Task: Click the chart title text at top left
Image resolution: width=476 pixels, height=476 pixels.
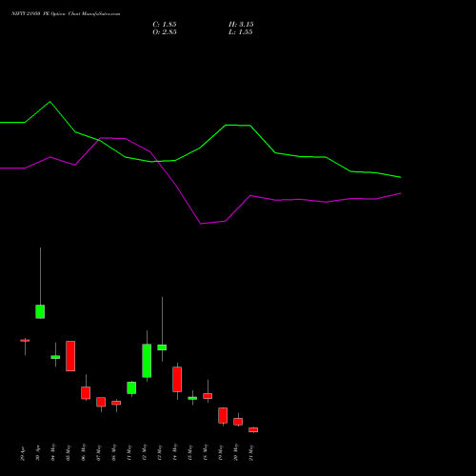Action: pos(66,14)
